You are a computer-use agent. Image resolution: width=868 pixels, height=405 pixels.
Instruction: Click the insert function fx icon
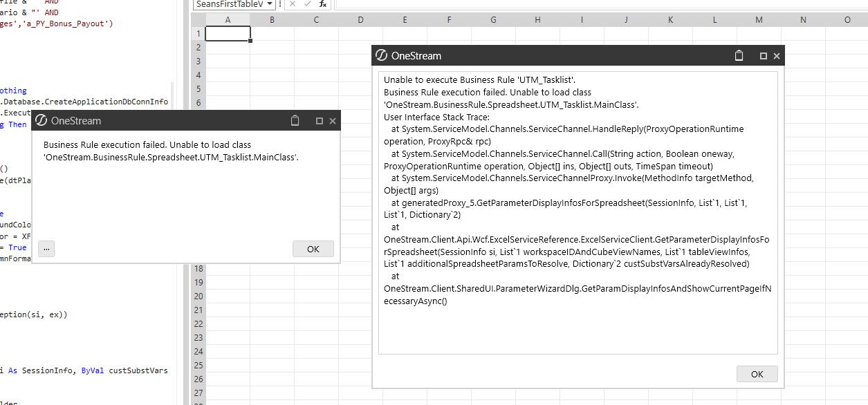[x=323, y=4]
